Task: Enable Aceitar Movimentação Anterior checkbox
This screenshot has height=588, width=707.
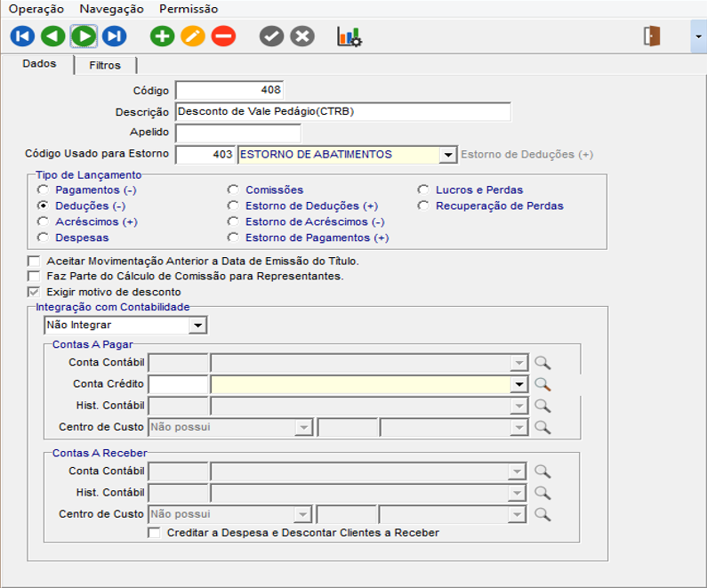Action: [x=35, y=262]
